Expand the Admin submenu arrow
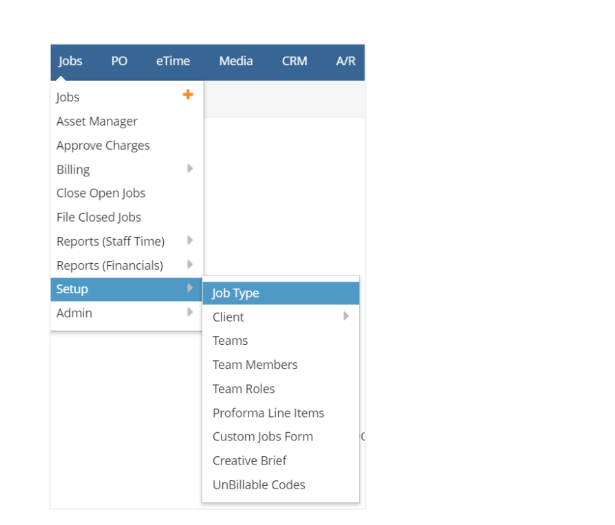This screenshot has width=615, height=525. coord(190,312)
